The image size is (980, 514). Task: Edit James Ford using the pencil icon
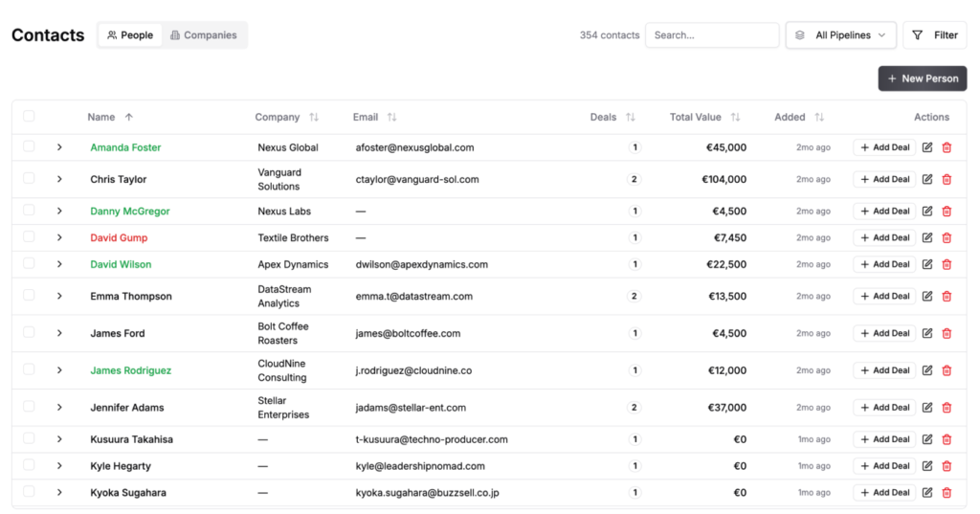click(x=927, y=333)
